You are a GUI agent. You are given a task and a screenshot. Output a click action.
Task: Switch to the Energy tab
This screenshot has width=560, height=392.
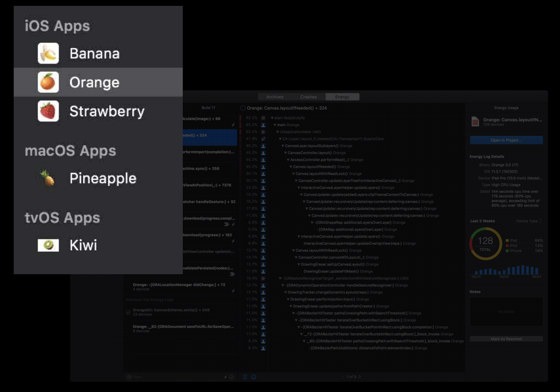(x=342, y=97)
